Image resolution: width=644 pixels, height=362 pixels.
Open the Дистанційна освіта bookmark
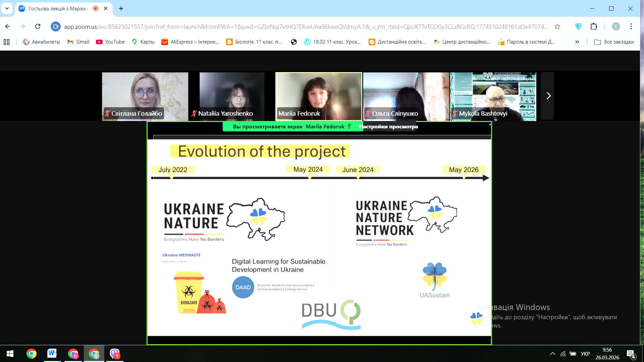[397, 42]
